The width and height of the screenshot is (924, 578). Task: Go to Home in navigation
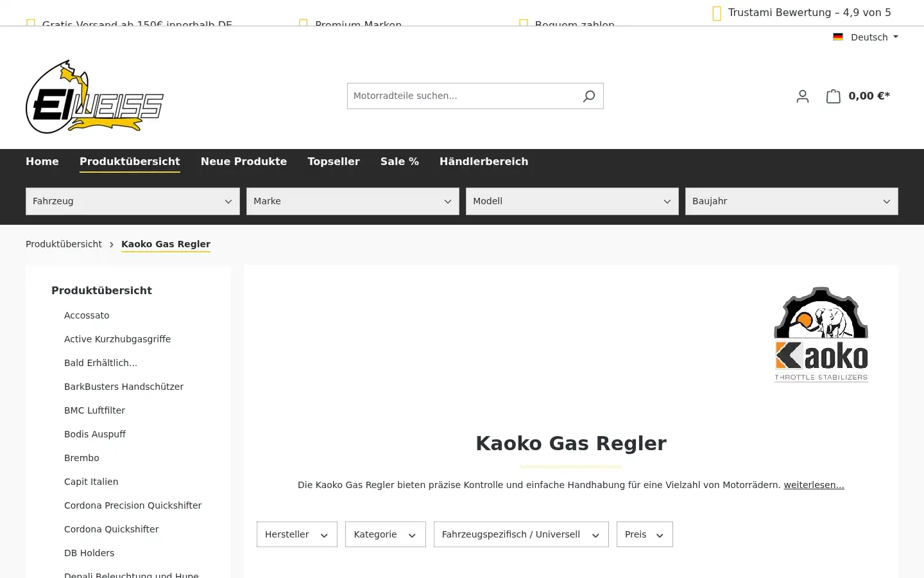[x=42, y=162]
